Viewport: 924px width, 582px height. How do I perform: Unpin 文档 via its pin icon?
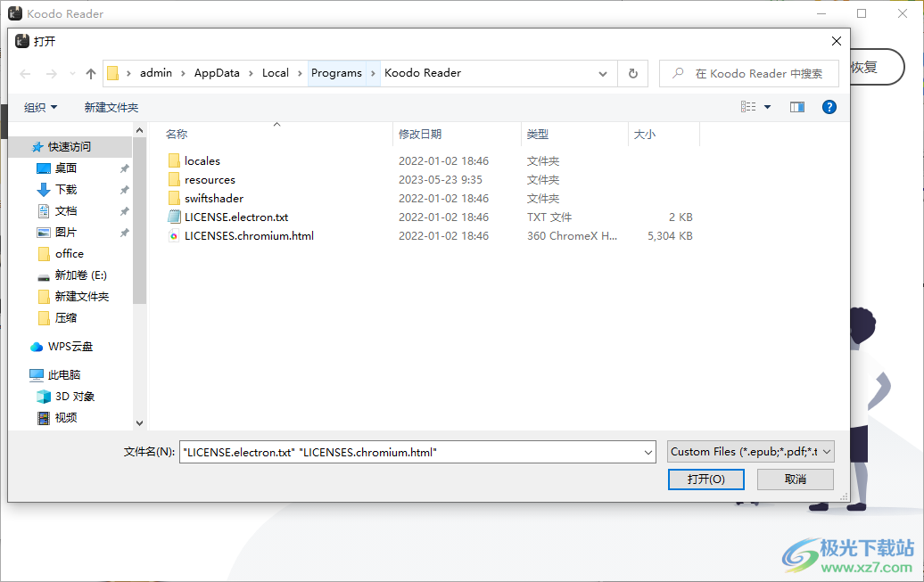point(124,211)
